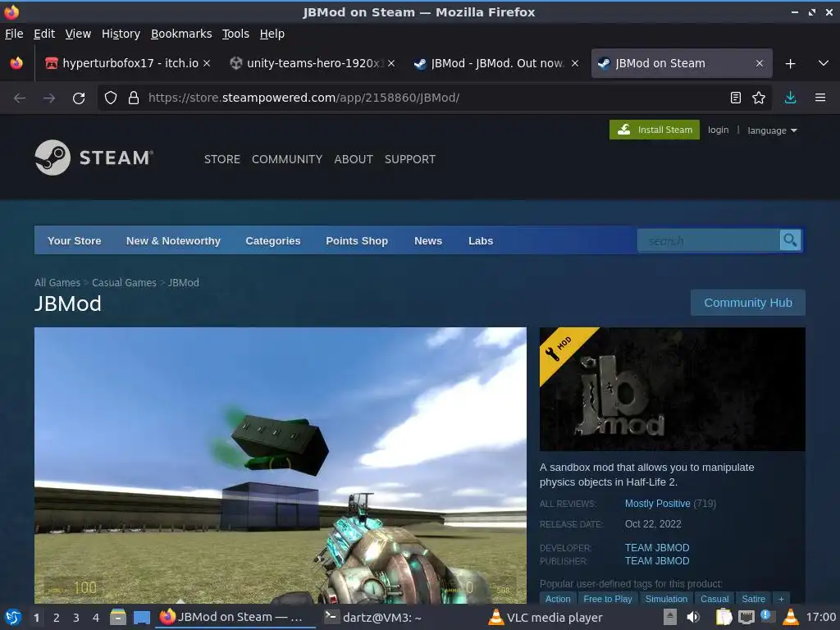Open the Edit menu
The width and height of the screenshot is (840, 630).
(x=44, y=34)
